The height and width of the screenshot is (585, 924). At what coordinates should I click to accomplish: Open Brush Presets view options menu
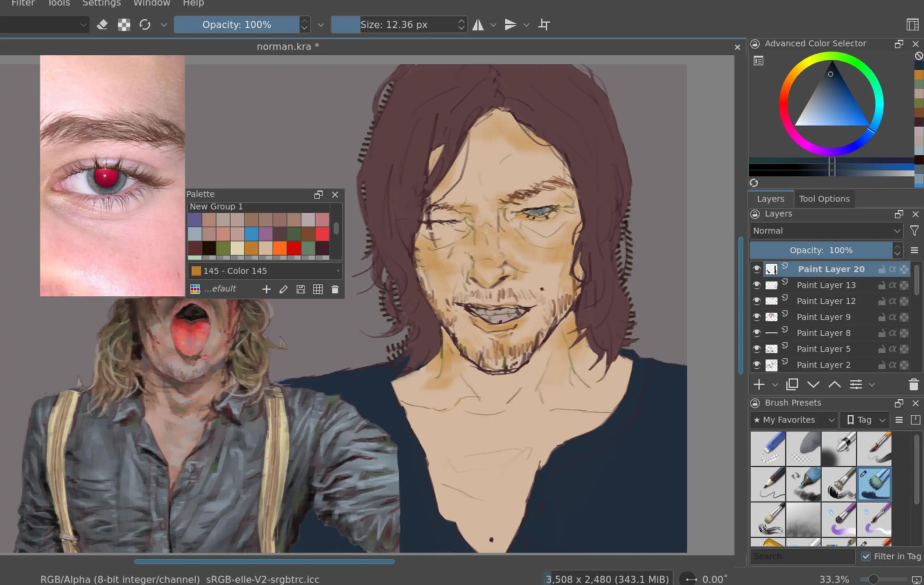[x=899, y=420]
